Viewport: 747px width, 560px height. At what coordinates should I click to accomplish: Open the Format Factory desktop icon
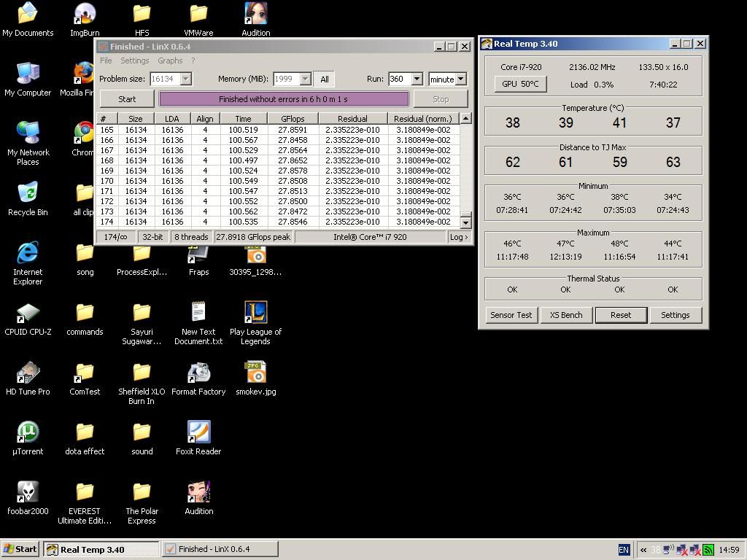coord(198,373)
